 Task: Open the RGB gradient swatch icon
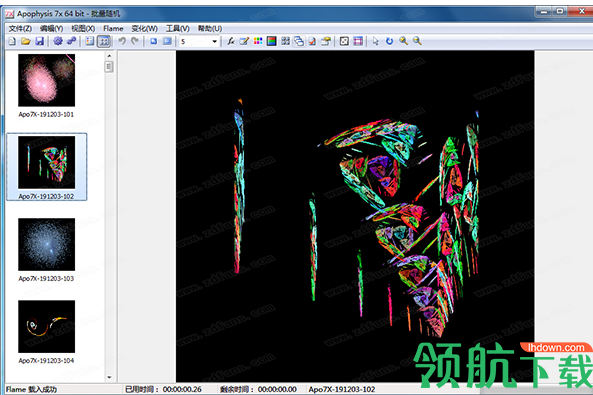click(x=272, y=41)
